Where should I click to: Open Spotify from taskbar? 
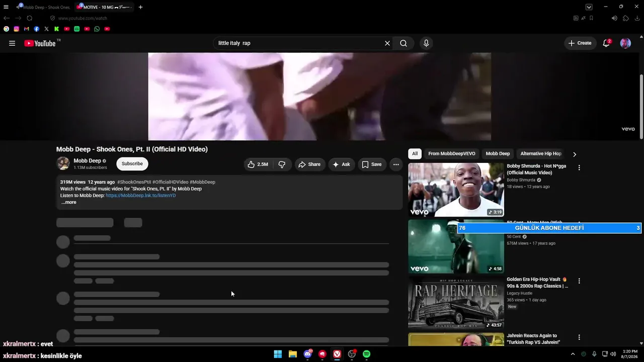click(x=367, y=354)
